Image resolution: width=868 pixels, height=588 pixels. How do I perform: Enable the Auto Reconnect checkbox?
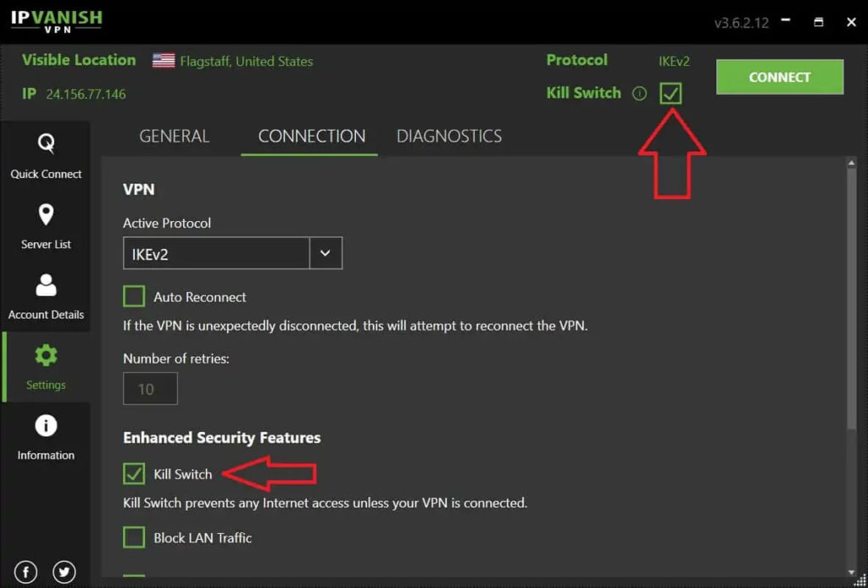click(134, 297)
